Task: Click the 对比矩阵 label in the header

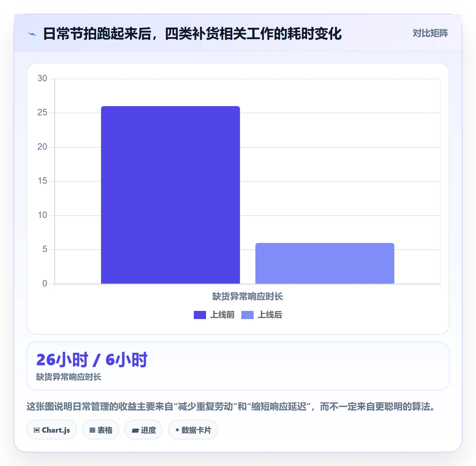Action: coord(430,33)
